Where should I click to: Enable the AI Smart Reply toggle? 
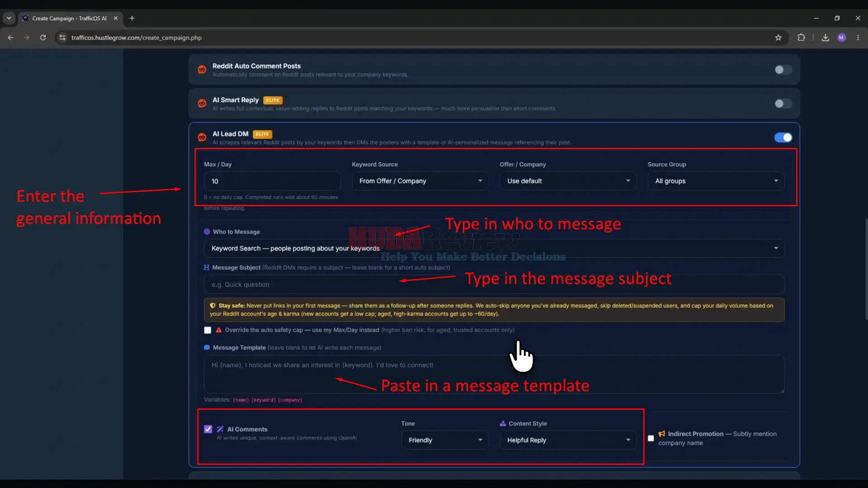783,104
